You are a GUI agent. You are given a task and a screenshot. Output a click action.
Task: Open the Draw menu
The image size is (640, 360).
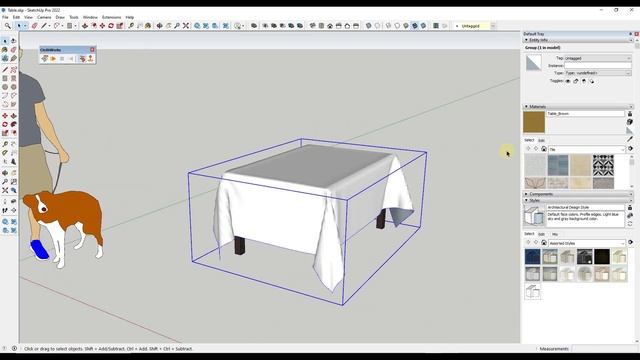click(x=60, y=18)
